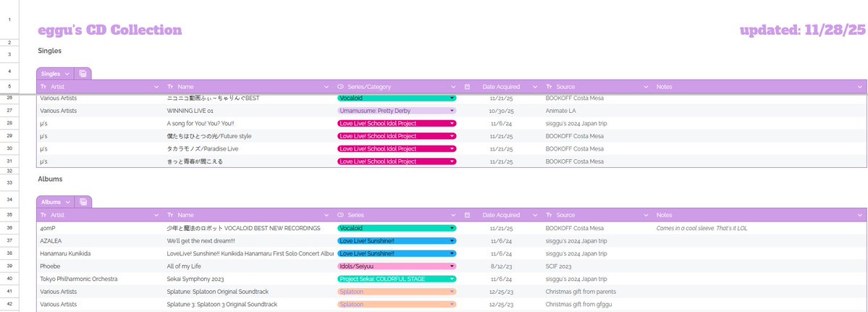This screenshot has width=868, height=312.
Task: Open the Singles table name dropdown
Action: (x=67, y=74)
